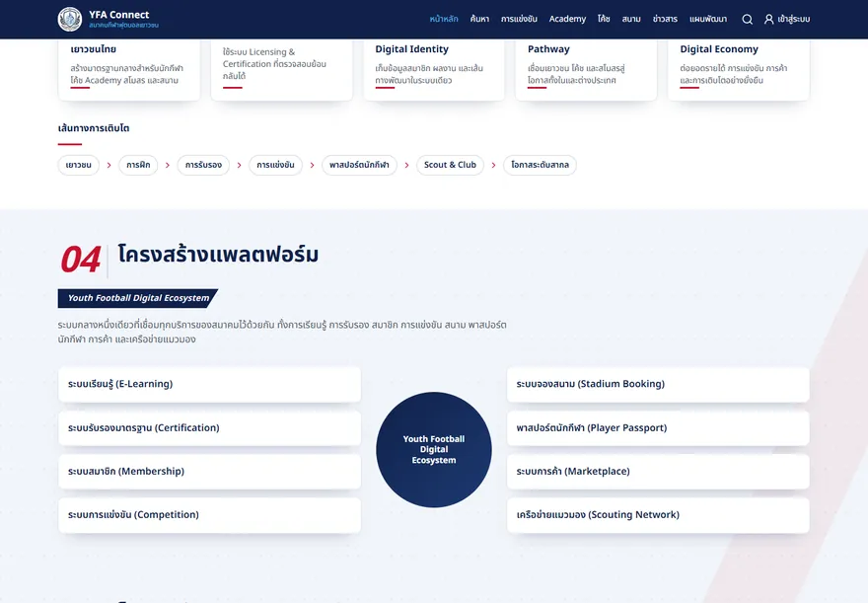The image size is (868, 603).
Task: Open the ระบบรับรองมาตรฐาน (Certification) card
Action: pyautogui.click(x=210, y=428)
